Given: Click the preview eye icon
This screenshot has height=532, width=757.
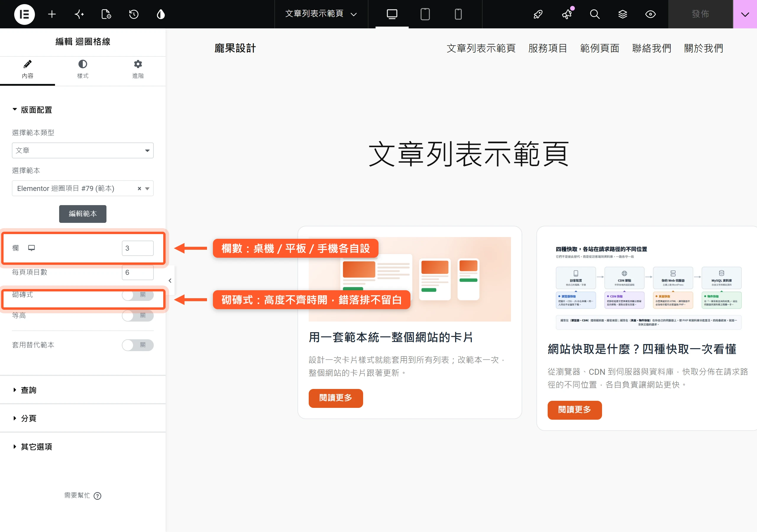Looking at the screenshot, I should tap(651, 14).
